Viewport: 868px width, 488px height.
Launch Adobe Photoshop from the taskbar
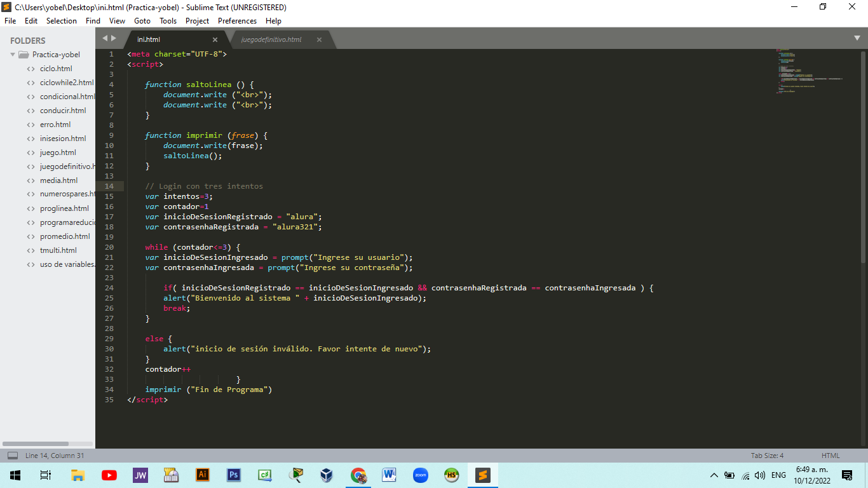pos(234,475)
